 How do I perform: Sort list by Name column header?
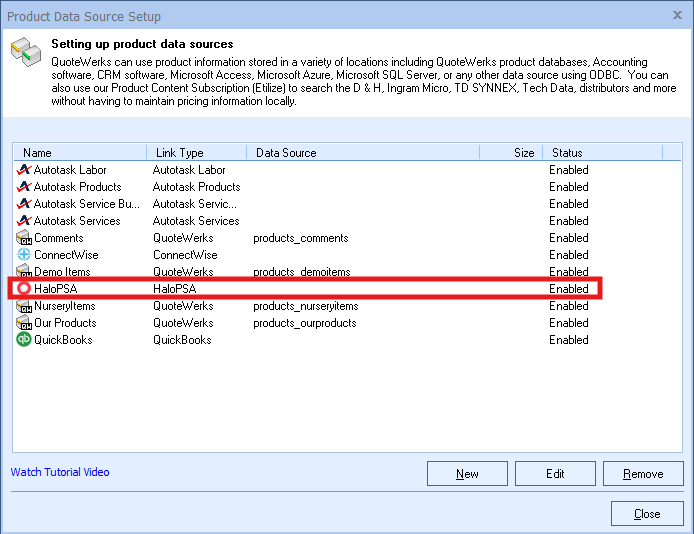click(80, 153)
